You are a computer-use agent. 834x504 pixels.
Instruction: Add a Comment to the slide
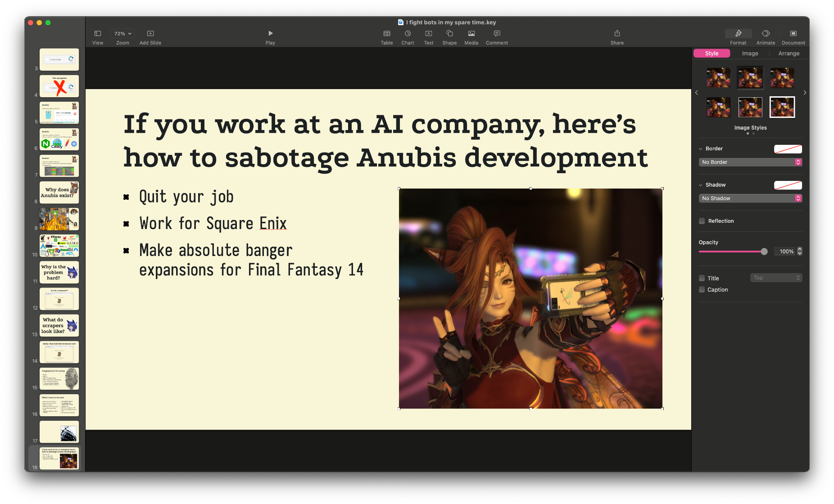point(497,34)
